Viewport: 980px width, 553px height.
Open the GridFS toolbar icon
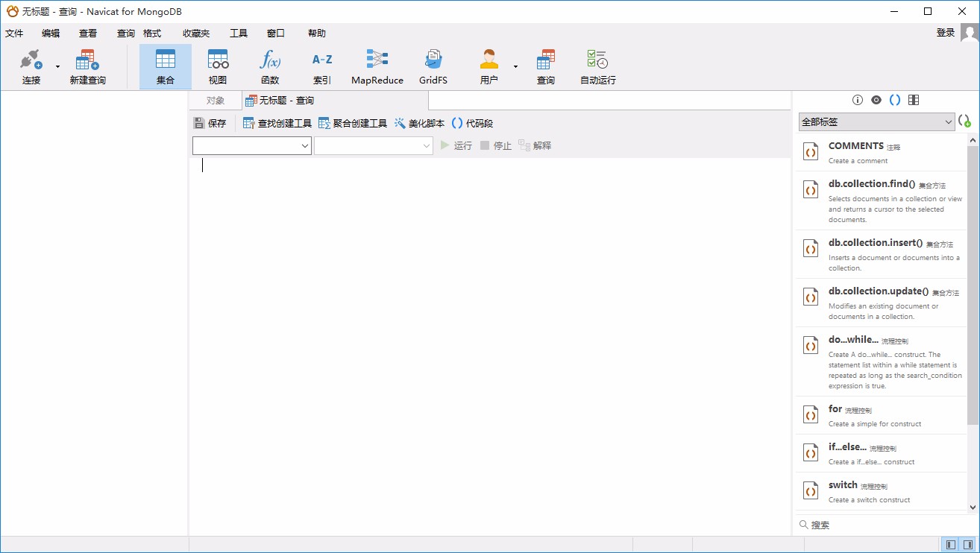tap(433, 60)
